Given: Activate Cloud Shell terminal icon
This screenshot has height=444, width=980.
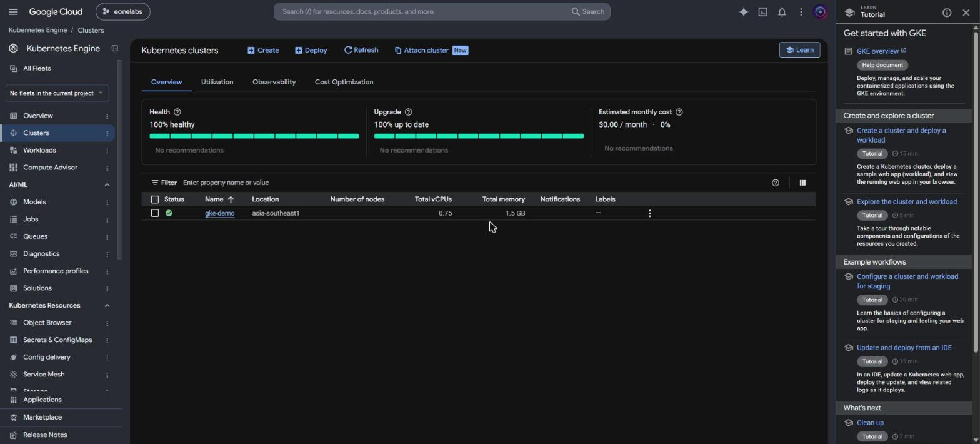Looking at the screenshot, I should click(762, 12).
